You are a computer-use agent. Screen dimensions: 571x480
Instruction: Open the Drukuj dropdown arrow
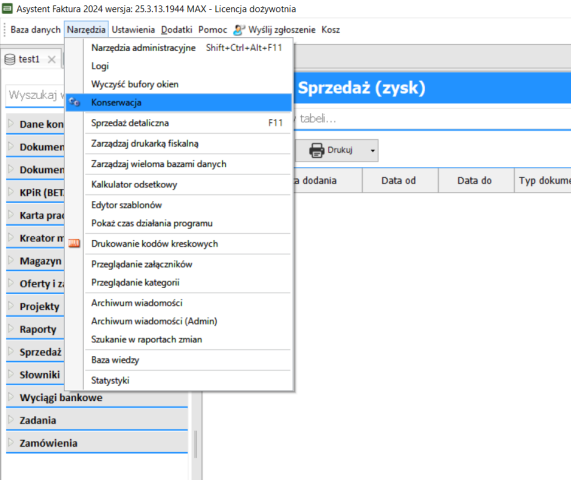373,150
